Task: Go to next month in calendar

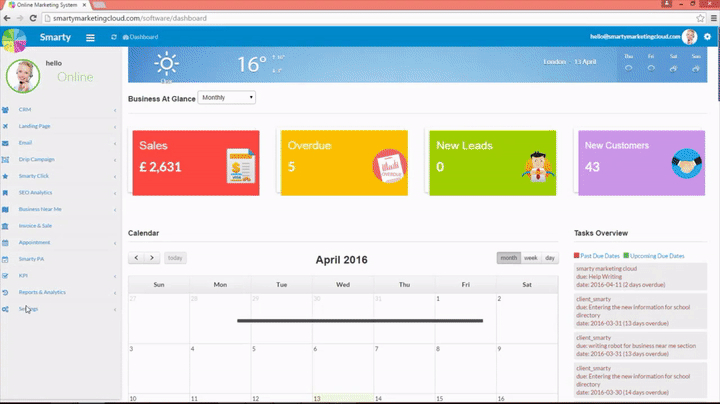Action: (x=152, y=258)
